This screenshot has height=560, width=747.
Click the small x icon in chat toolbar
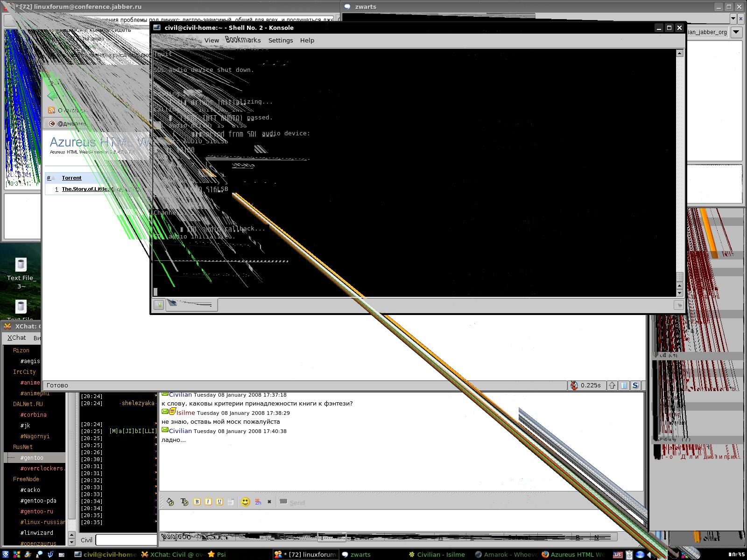click(x=269, y=502)
